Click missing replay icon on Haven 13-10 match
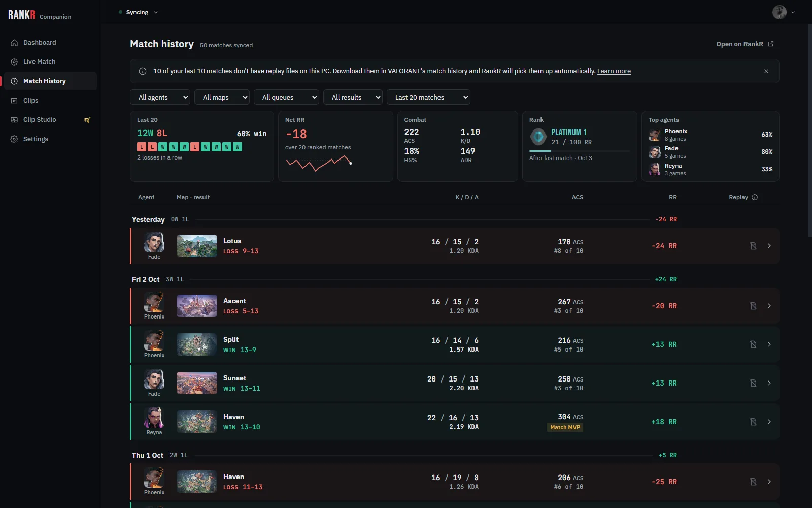The height and width of the screenshot is (508, 812). (753, 422)
